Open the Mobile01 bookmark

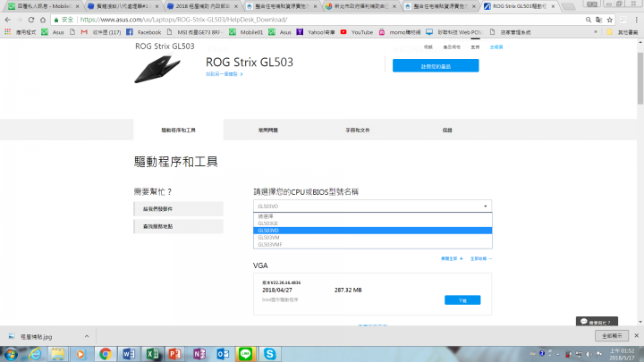pyautogui.click(x=246, y=32)
